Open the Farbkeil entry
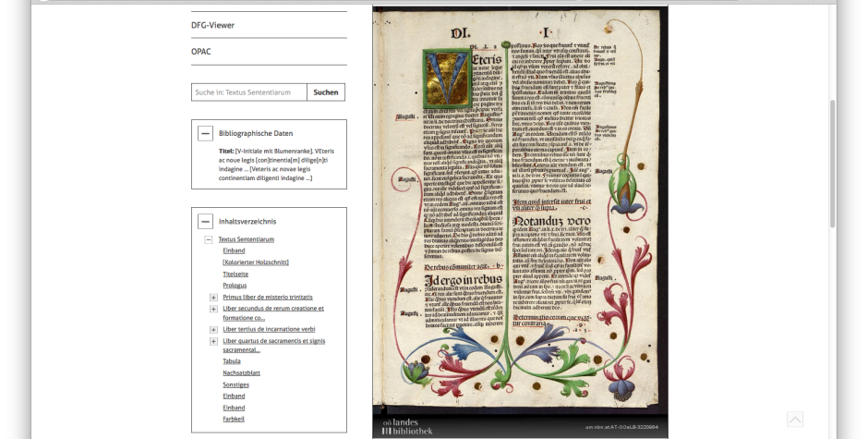Screen dimensions: 868x439 point(234,419)
